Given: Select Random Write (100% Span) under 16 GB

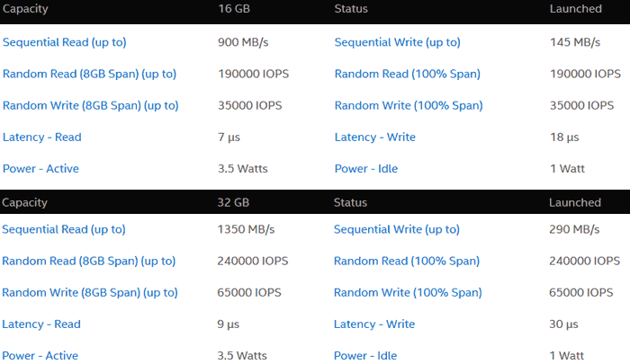Looking at the screenshot, I should pyautogui.click(x=409, y=106).
